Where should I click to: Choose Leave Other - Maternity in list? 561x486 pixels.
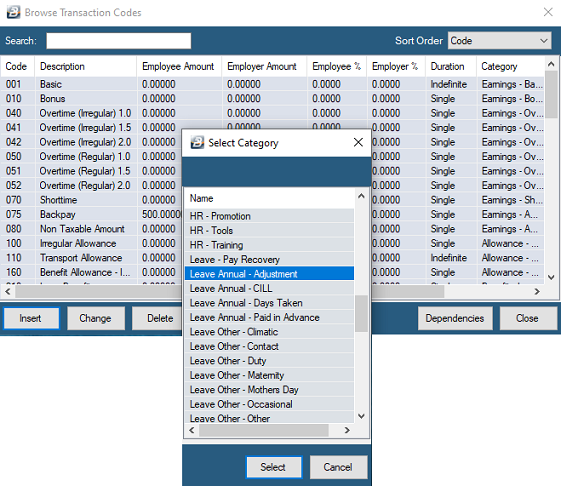(269, 375)
